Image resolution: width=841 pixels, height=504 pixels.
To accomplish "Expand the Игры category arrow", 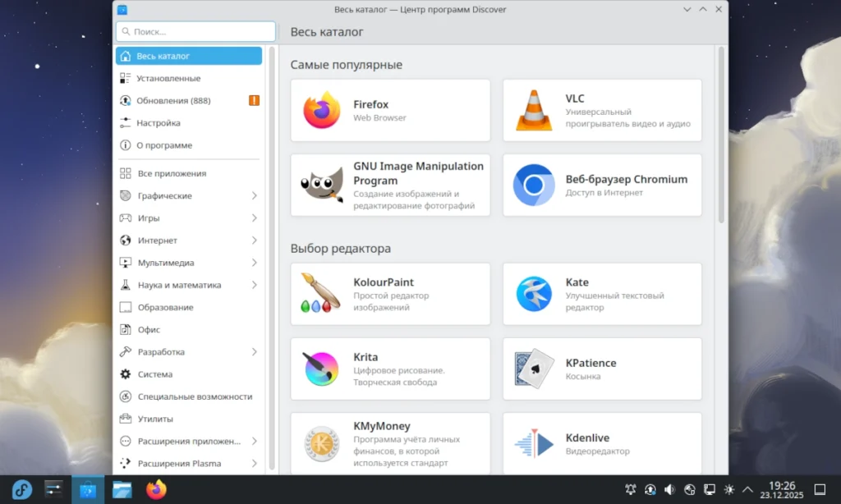I will [x=255, y=218].
